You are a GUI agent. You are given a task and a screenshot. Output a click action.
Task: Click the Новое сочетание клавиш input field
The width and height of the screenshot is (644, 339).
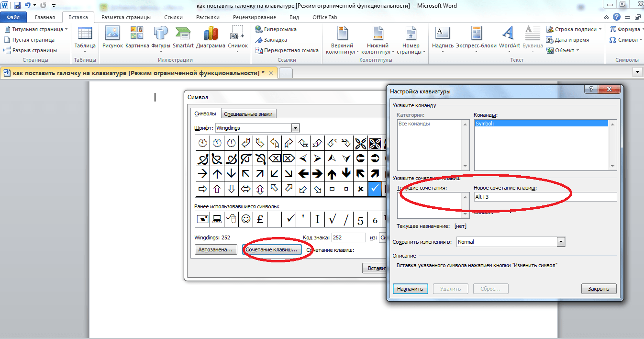pyautogui.click(x=545, y=197)
